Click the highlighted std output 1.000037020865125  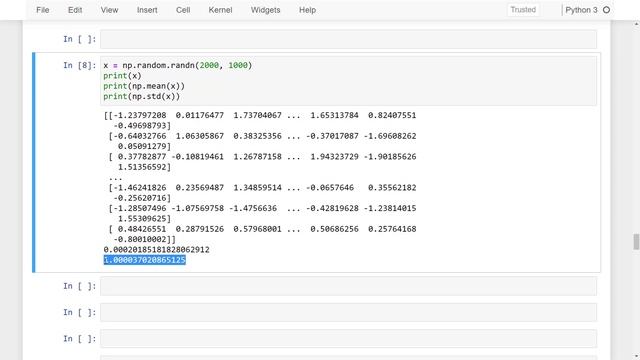coord(144,260)
